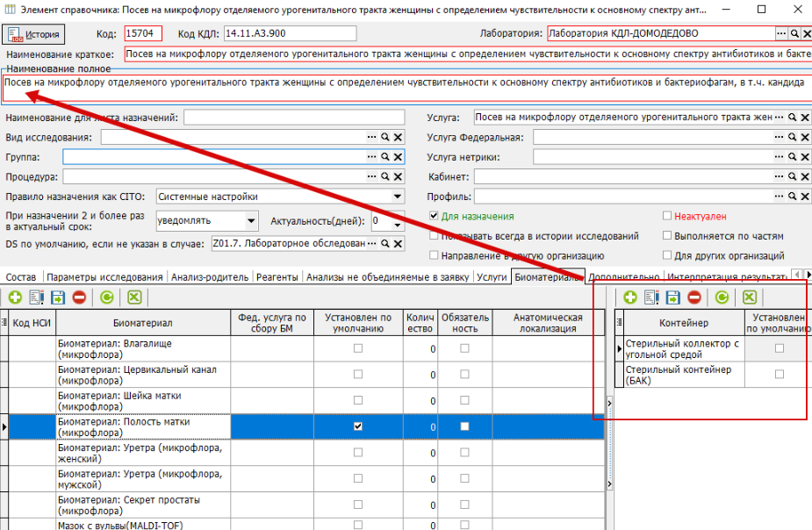The width and height of the screenshot is (812, 530).
Task: Enable the 'Неактуален' checkbox
Action: click(x=667, y=217)
